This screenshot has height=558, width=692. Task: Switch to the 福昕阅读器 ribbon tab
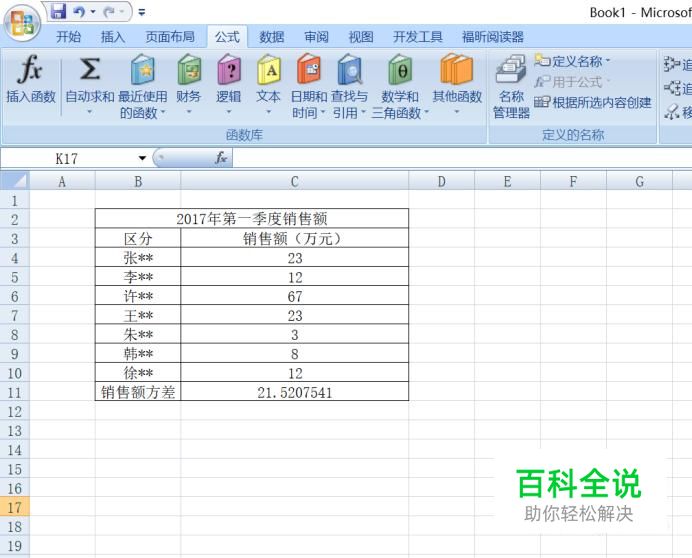[493, 37]
